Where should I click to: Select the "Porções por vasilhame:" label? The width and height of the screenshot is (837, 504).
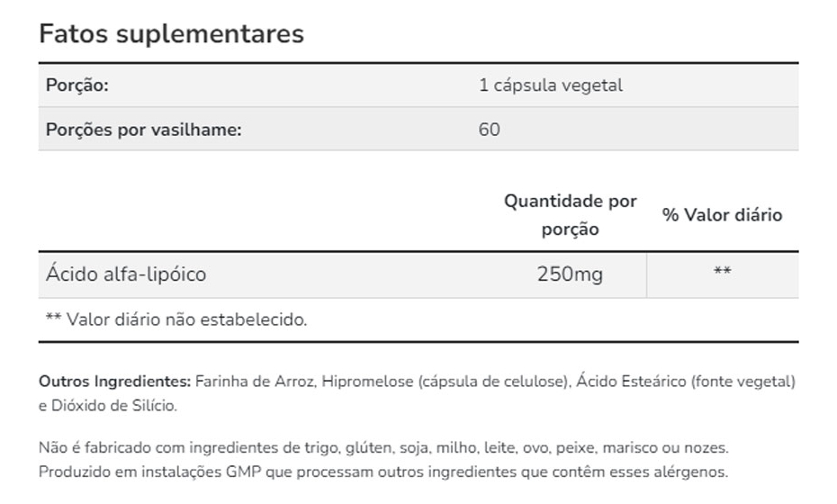[x=144, y=129]
